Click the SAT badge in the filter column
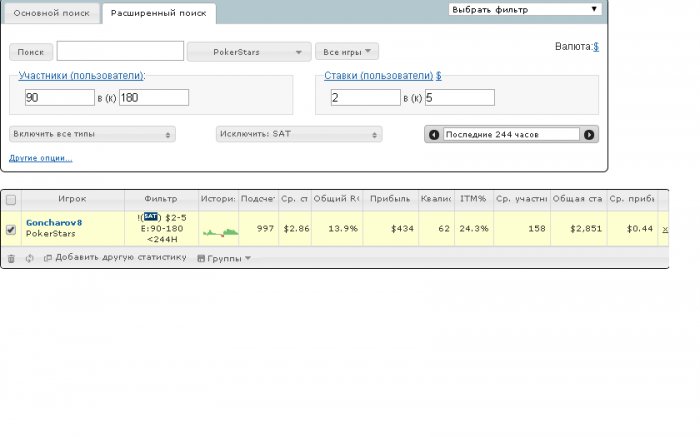Screen dimensions: 700x437 coord(151,217)
